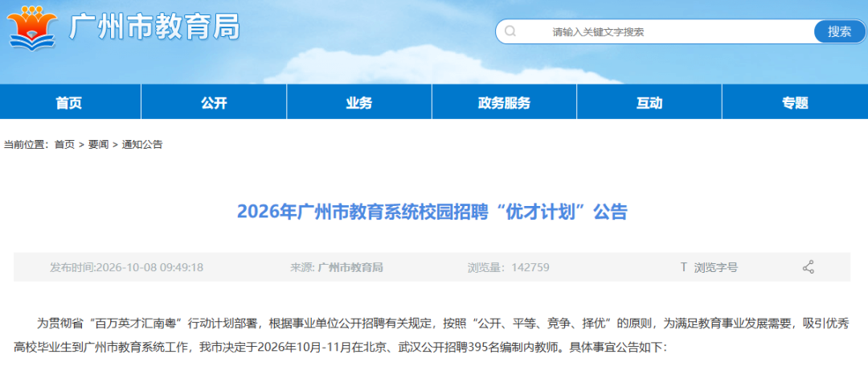The width and height of the screenshot is (868, 375).
Task: Click the second paragraph line beginning 高校毕业生
Action: point(342,348)
